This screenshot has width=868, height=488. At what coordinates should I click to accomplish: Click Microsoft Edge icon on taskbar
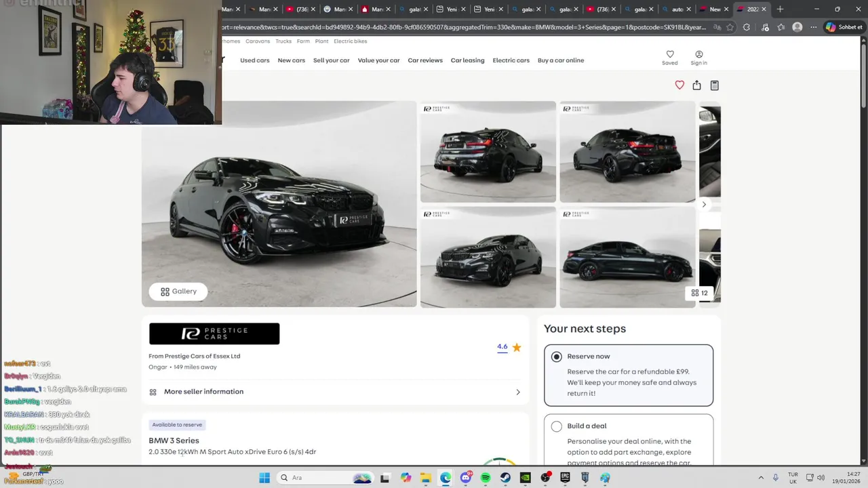(x=446, y=478)
